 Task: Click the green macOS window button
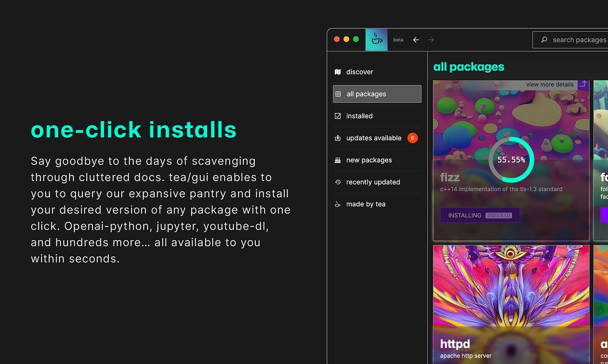point(356,39)
